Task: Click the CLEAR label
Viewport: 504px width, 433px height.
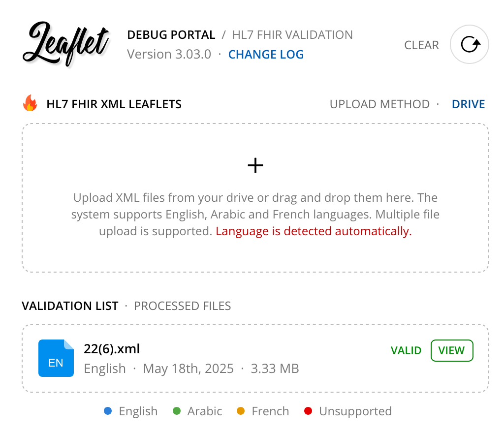Action: pos(421,45)
